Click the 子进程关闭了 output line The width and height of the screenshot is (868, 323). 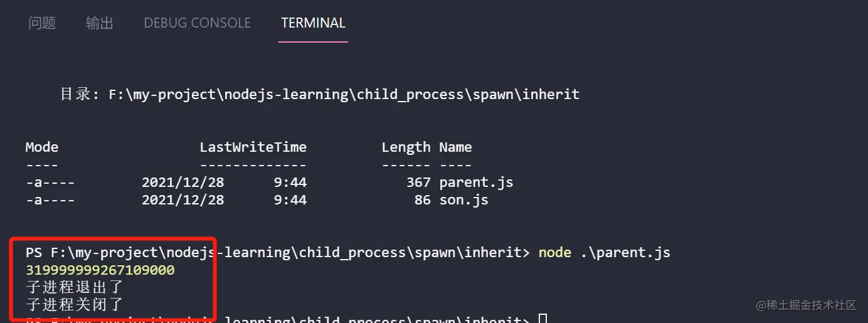pyautogui.click(x=75, y=305)
